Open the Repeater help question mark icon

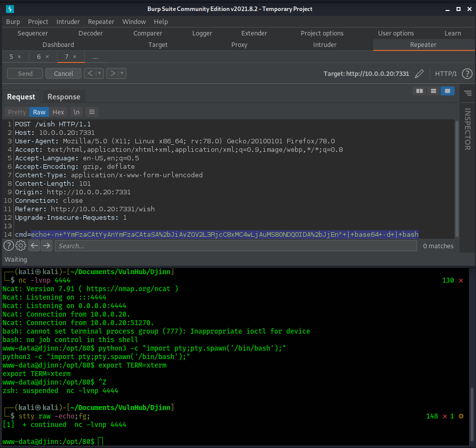point(467,74)
